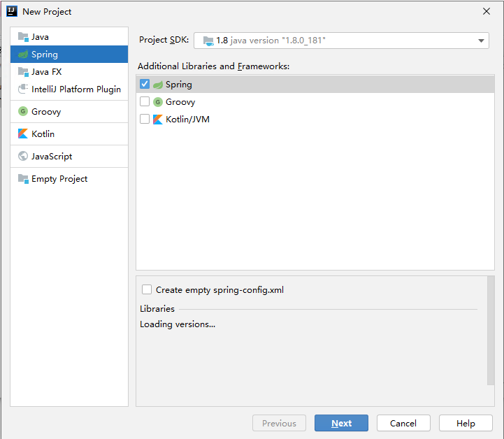
Task: Click the Kotlin/JVM icon in frameworks list
Action: [x=158, y=120]
